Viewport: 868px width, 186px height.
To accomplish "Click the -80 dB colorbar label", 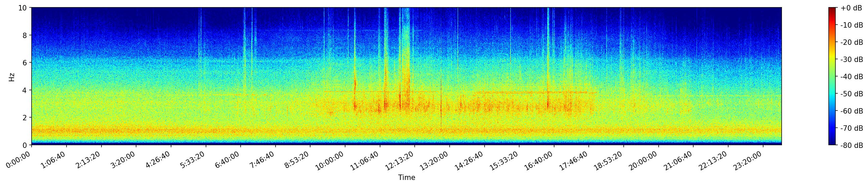I will click(852, 146).
